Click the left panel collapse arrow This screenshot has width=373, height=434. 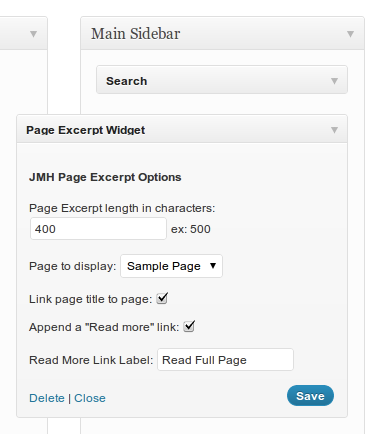[33, 34]
